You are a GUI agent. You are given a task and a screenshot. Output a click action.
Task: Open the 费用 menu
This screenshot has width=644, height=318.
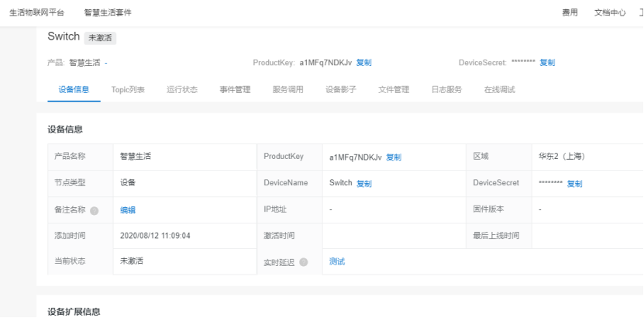click(570, 12)
